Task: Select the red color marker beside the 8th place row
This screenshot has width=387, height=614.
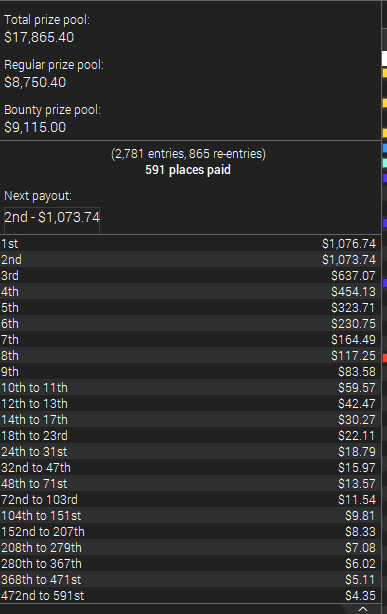Action: (385, 358)
